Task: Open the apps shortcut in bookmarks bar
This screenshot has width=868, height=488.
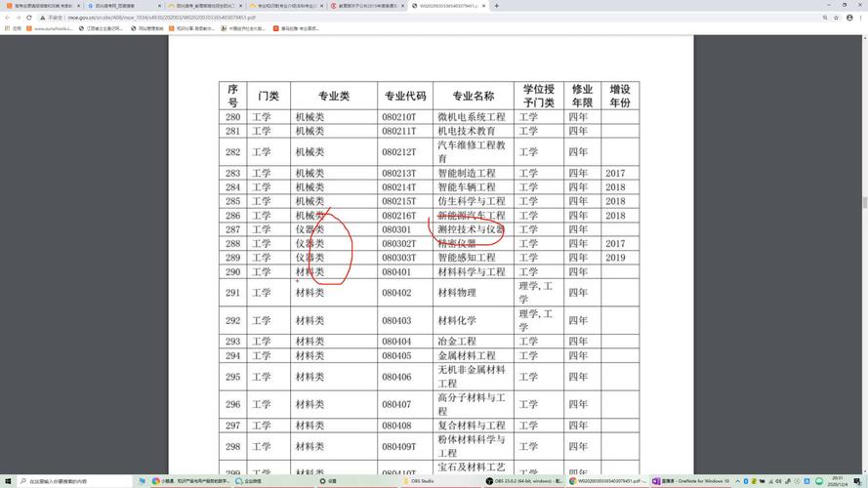Action: 13,28
